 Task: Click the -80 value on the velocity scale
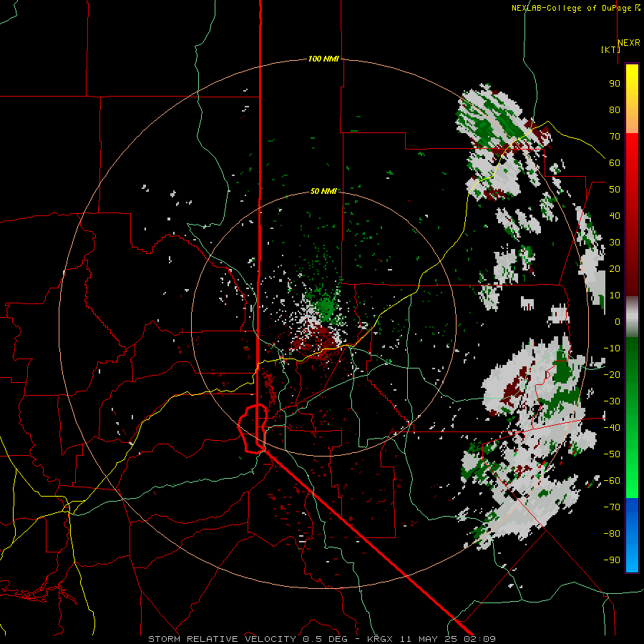tap(612, 534)
